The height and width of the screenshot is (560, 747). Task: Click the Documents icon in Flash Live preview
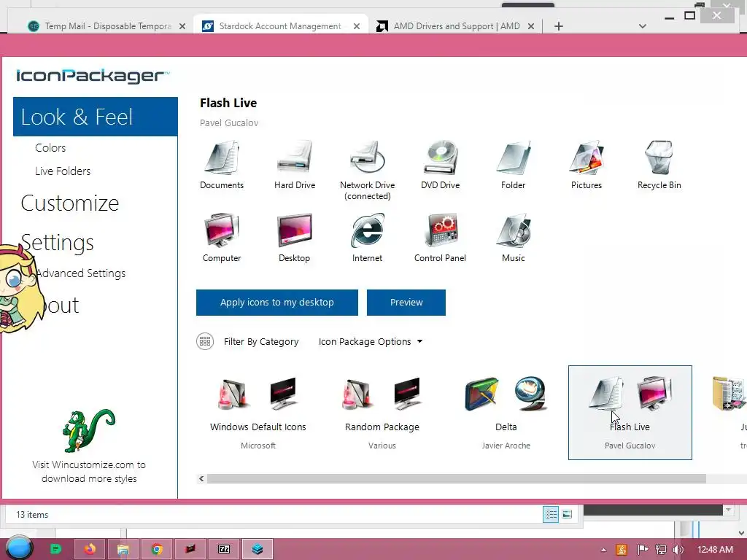tap(222, 158)
